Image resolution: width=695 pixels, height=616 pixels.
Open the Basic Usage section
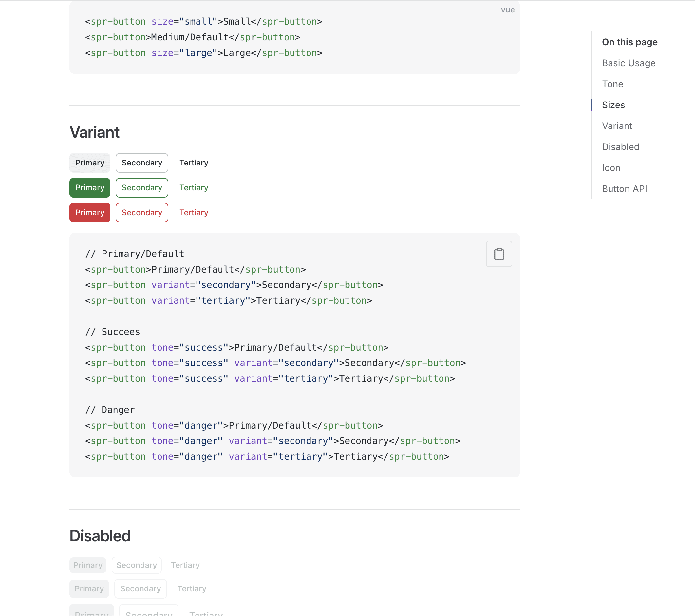pos(629,63)
